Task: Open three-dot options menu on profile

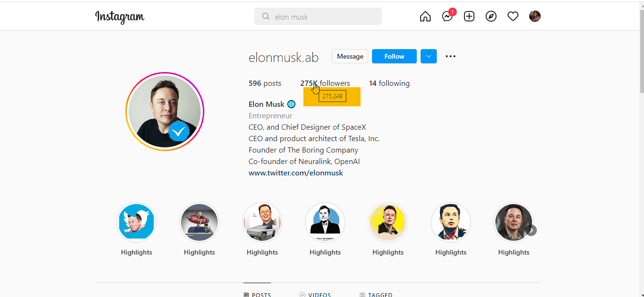Action: 451,56
